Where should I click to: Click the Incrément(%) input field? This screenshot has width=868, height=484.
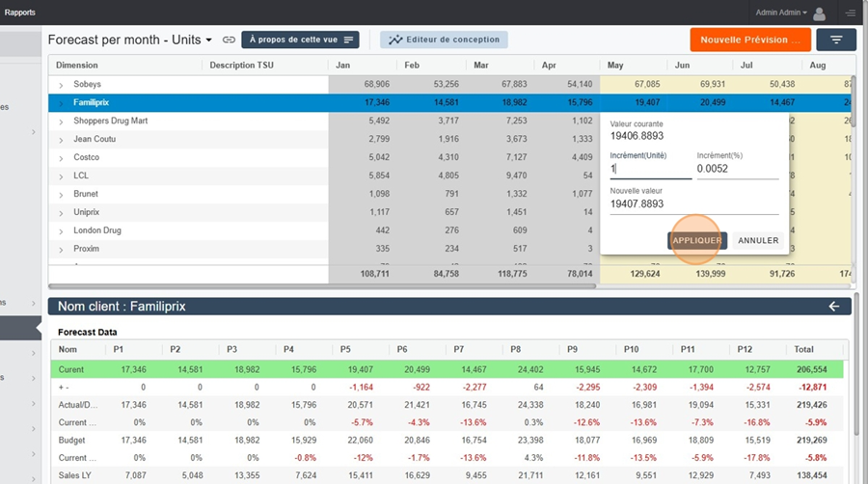pos(738,170)
